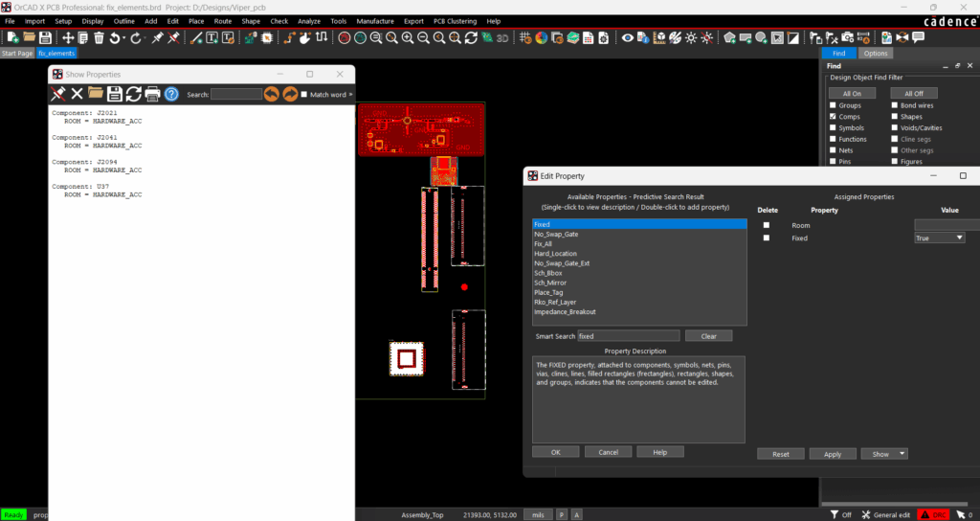Click OK in Edit Property dialog
Viewport: 980px width, 521px height.
pos(556,452)
